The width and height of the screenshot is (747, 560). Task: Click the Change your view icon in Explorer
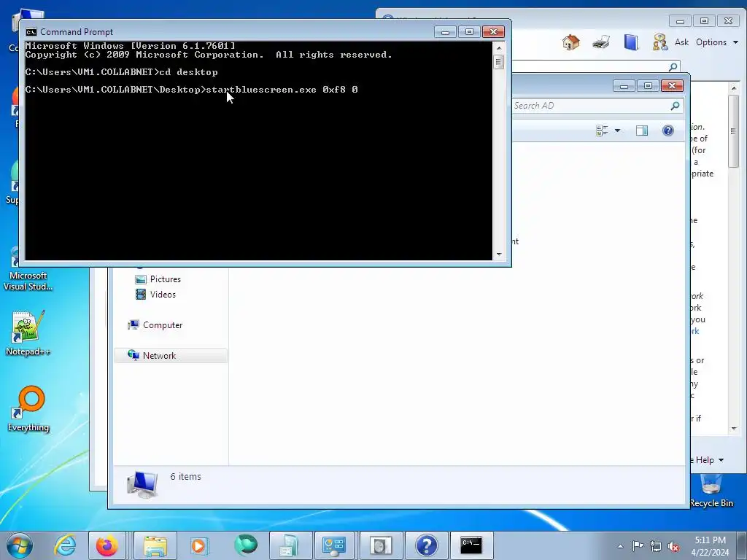(602, 131)
